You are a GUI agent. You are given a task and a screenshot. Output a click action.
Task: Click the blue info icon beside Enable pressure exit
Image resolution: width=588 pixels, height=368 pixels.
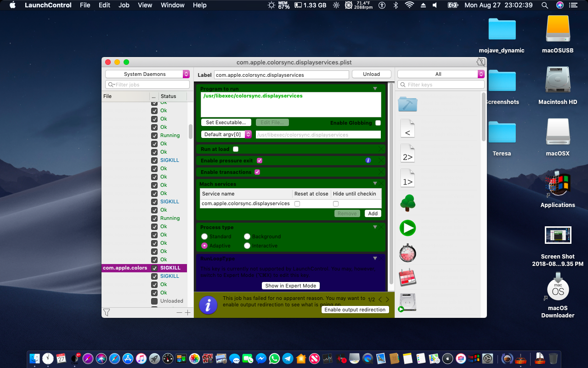point(368,161)
